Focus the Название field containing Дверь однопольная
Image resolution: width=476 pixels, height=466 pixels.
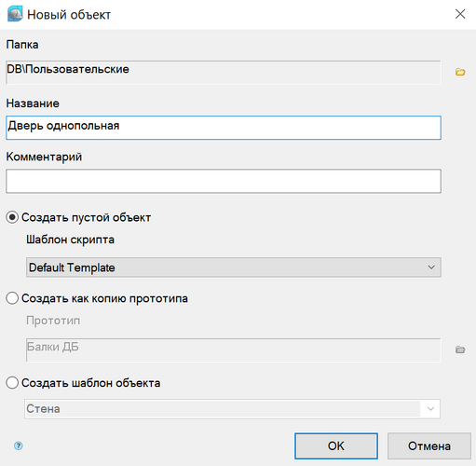pyautogui.click(x=224, y=128)
